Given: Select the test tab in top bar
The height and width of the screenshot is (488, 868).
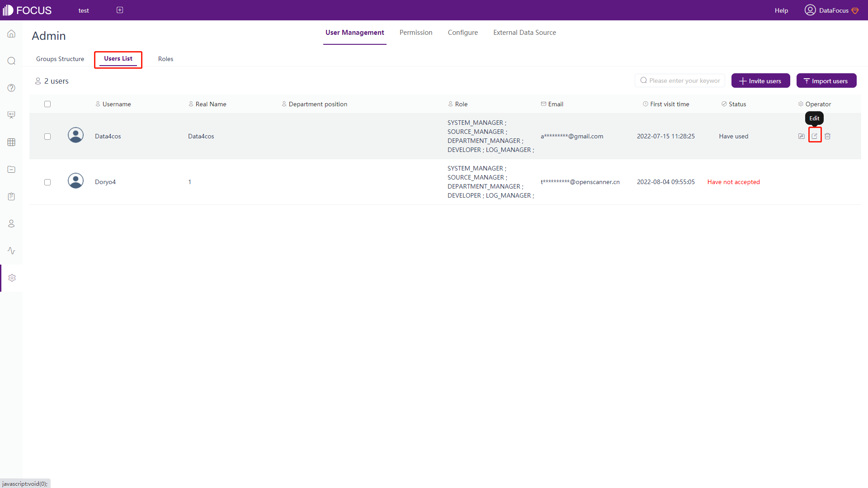Looking at the screenshot, I should pos(84,10).
